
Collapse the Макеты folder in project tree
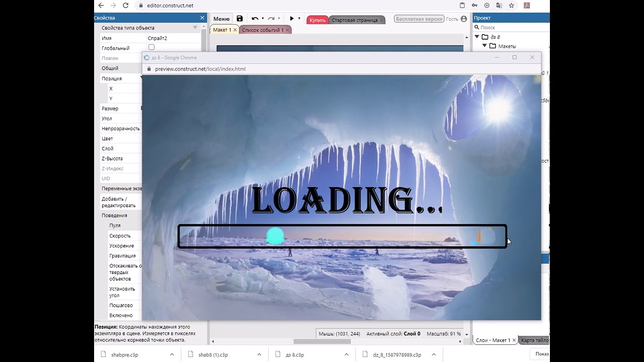(x=485, y=46)
